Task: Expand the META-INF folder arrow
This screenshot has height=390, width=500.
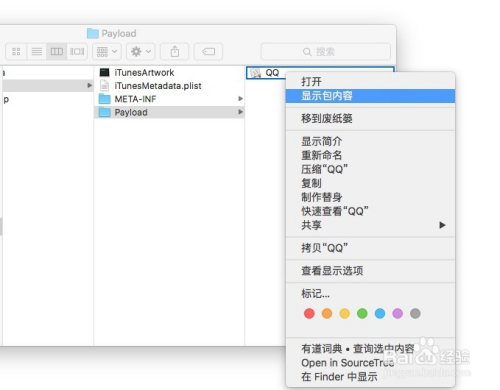Action: pyautogui.click(x=240, y=99)
